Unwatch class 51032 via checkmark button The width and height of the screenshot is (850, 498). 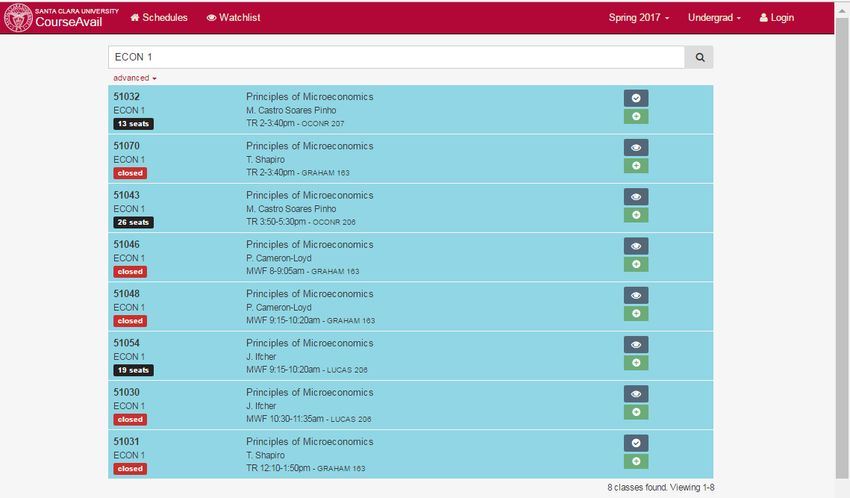636,98
